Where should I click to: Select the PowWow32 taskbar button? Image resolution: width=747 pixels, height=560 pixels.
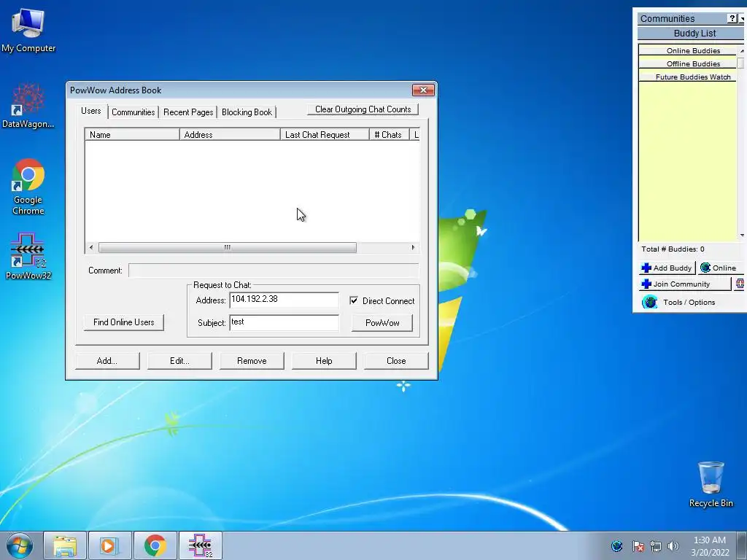point(200,545)
